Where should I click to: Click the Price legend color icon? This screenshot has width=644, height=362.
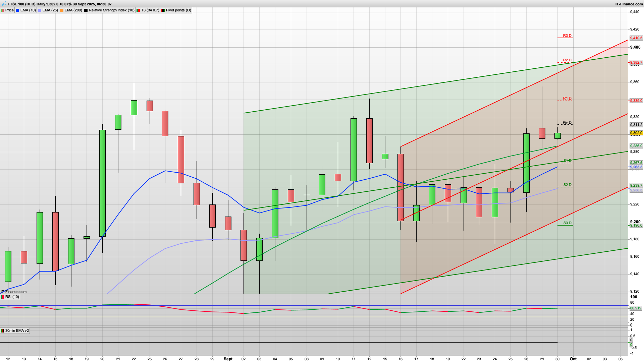tap(3, 10)
